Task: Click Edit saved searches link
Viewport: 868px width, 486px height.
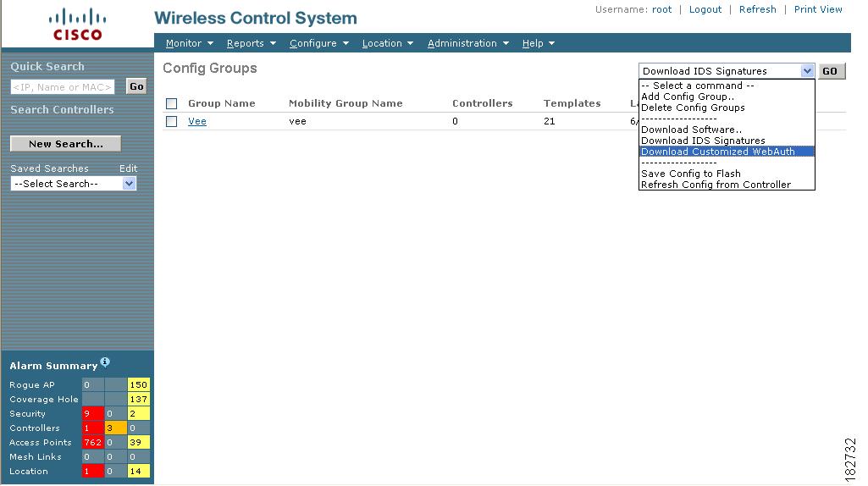Action: coord(129,168)
